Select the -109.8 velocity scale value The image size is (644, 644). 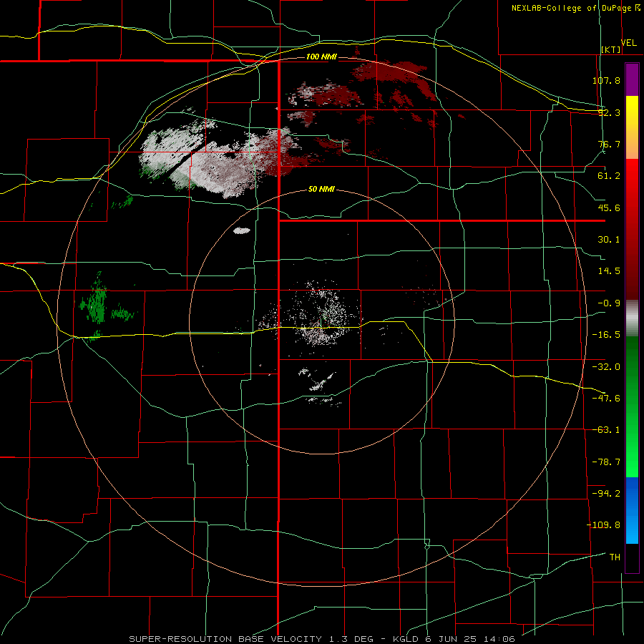click(x=603, y=525)
